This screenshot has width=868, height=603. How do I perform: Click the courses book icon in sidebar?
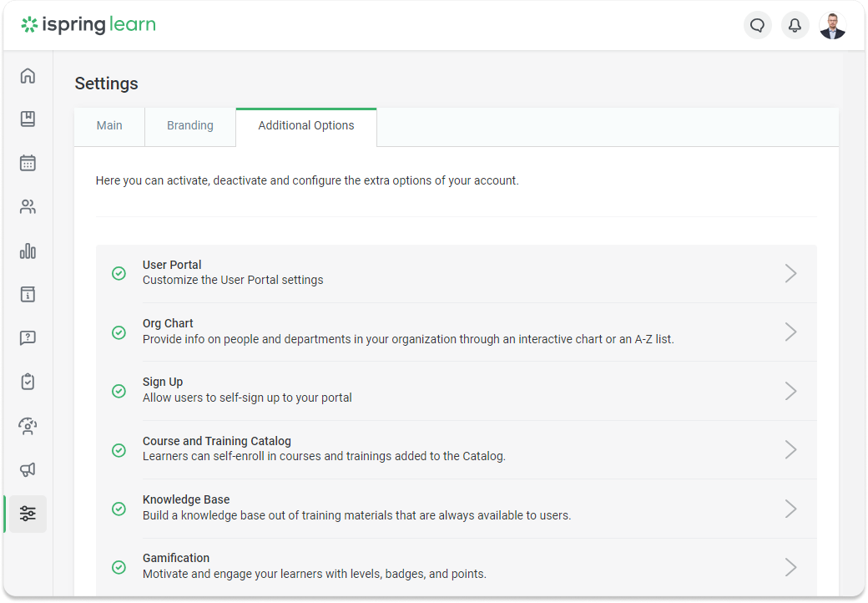(28, 119)
